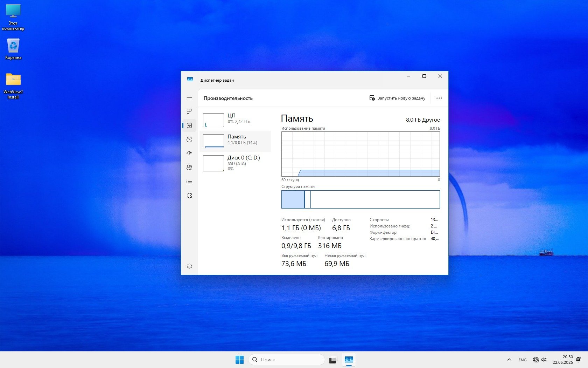Open the volume speaker tray icon
Screen dimensions: 588x368
(544, 360)
